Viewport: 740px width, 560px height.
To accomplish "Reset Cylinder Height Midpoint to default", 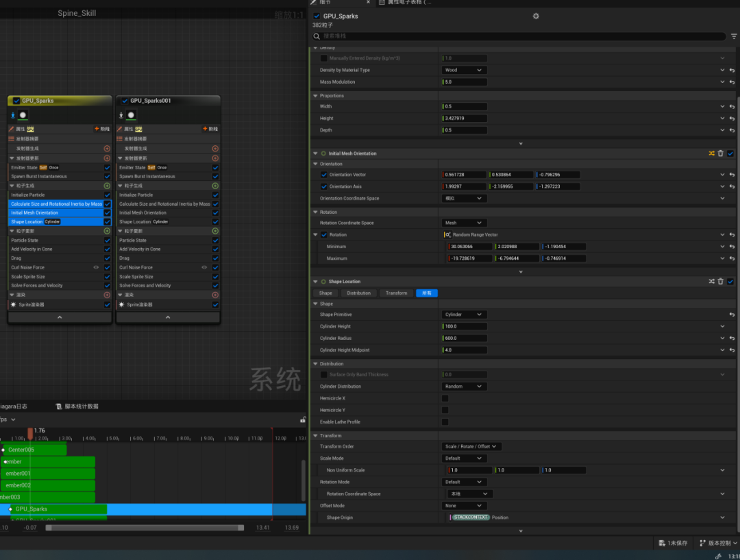I will click(x=732, y=350).
